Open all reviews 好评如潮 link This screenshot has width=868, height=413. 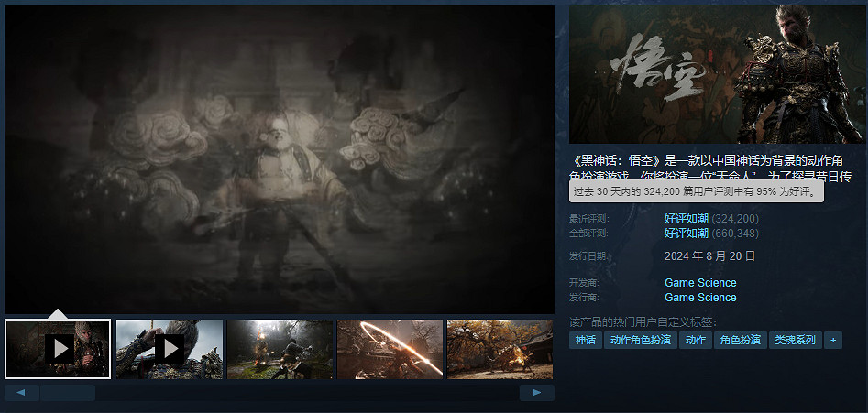click(x=686, y=233)
